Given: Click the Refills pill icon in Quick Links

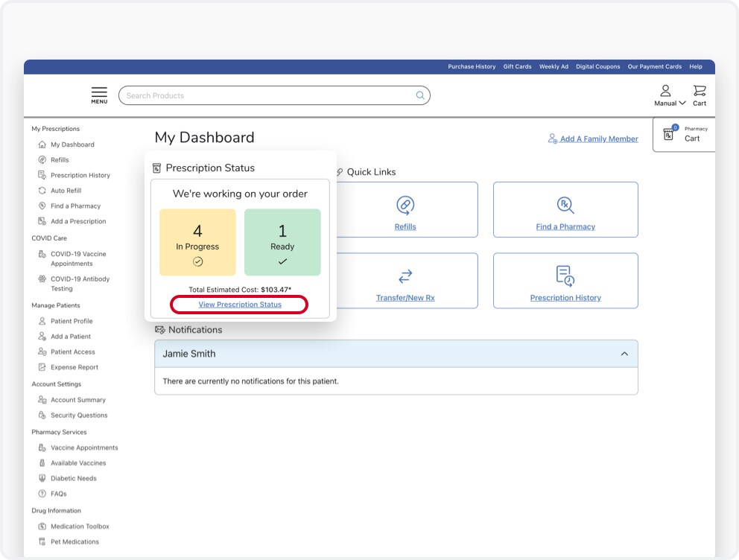Looking at the screenshot, I should pos(405,206).
